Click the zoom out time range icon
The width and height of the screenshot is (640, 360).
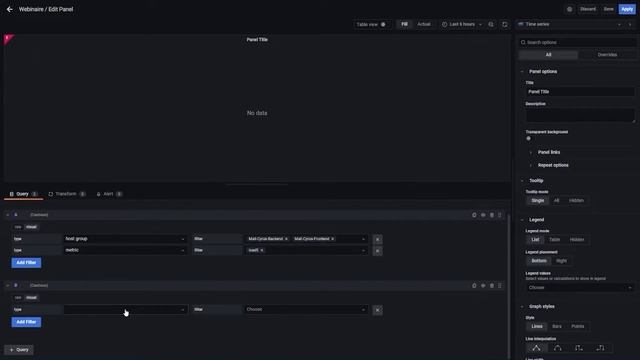pyautogui.click(x=491, y=24)
